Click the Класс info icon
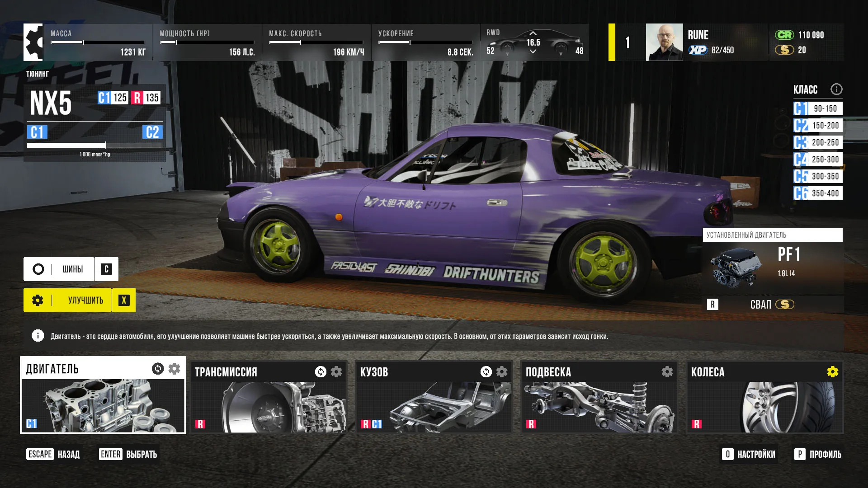 click(836, 89)
